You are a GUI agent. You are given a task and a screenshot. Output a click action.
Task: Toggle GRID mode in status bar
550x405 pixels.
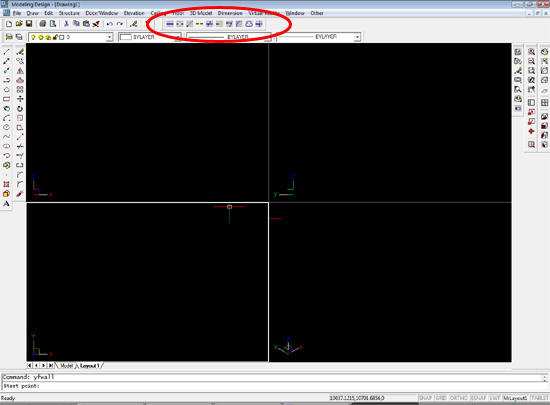point(441,398)
